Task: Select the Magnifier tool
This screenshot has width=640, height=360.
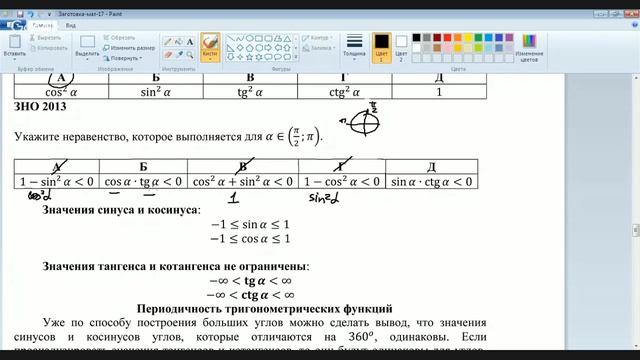Action: [190, 54]
